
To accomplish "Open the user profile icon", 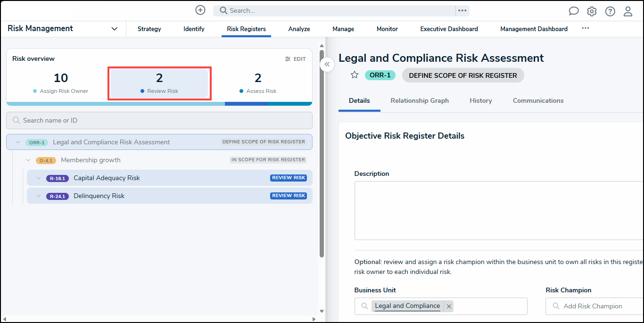I will tap(628, 11).
